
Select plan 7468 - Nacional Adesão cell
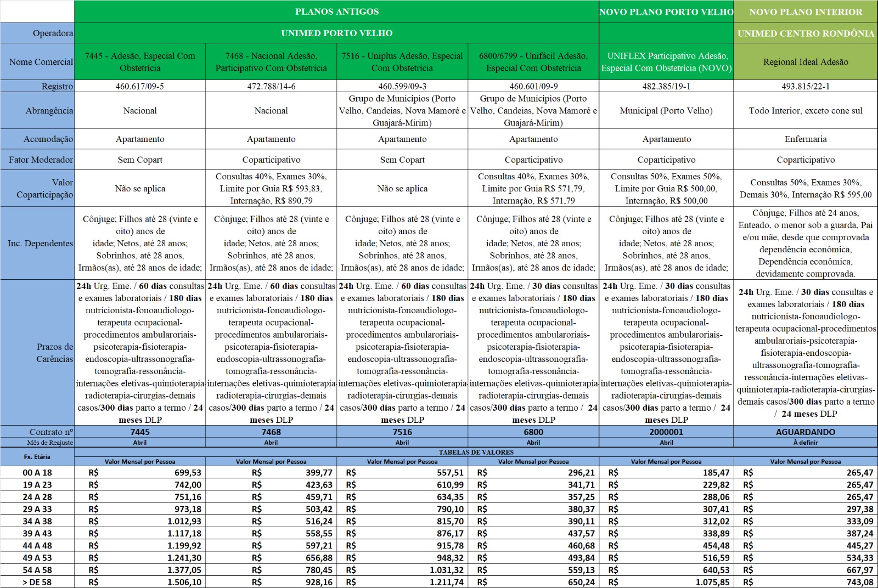point(271,61)
